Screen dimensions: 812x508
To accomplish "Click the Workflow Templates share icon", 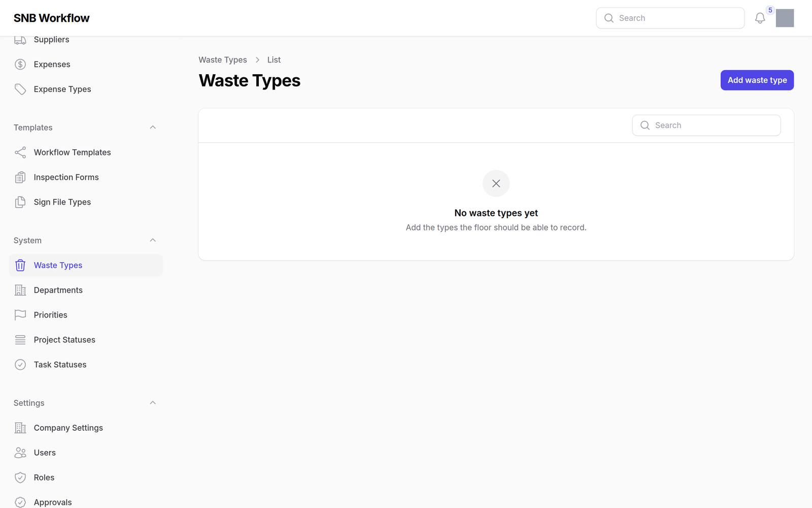I will pyautogui.click(x=20, y=152).
